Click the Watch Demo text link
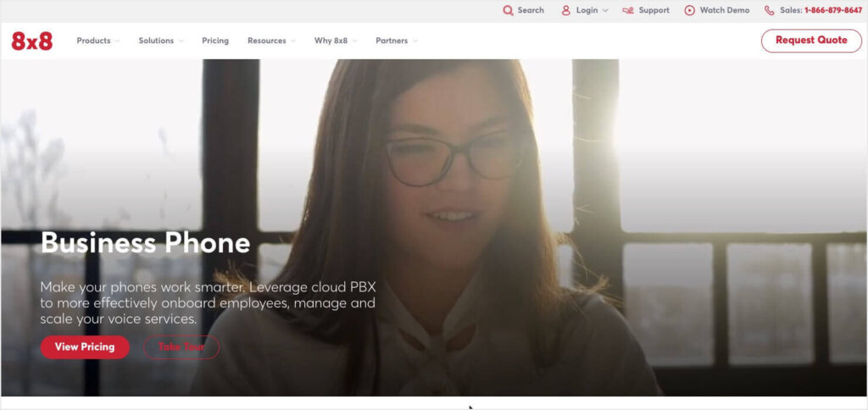The width and height of the screenshot is (868, 410). tap(724, 10)
